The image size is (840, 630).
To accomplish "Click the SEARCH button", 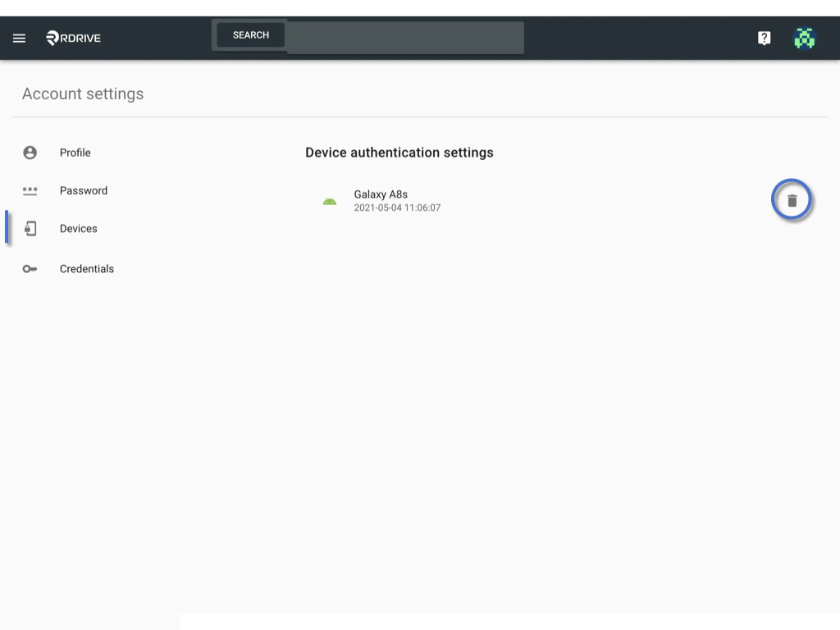I will [251, 34].
